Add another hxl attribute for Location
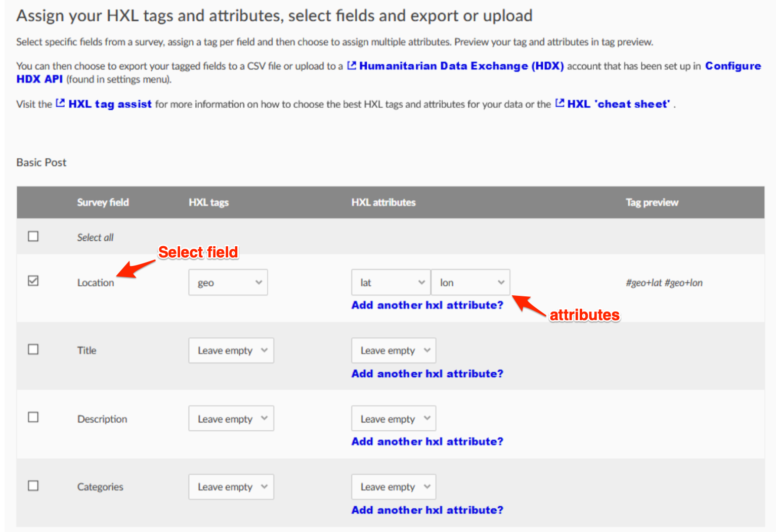Viewport: 776px width, 532px height. (427, 305)
